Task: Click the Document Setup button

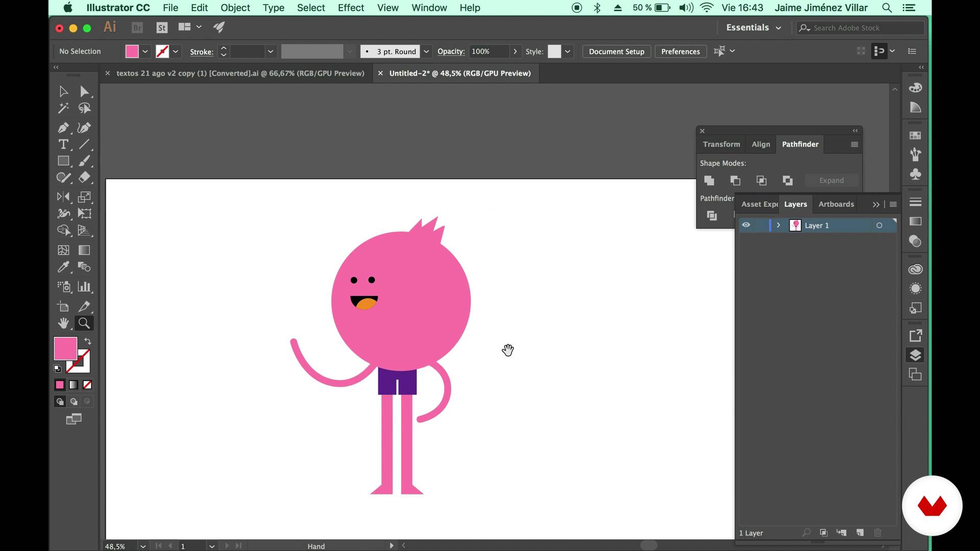Action: [616, 52]
